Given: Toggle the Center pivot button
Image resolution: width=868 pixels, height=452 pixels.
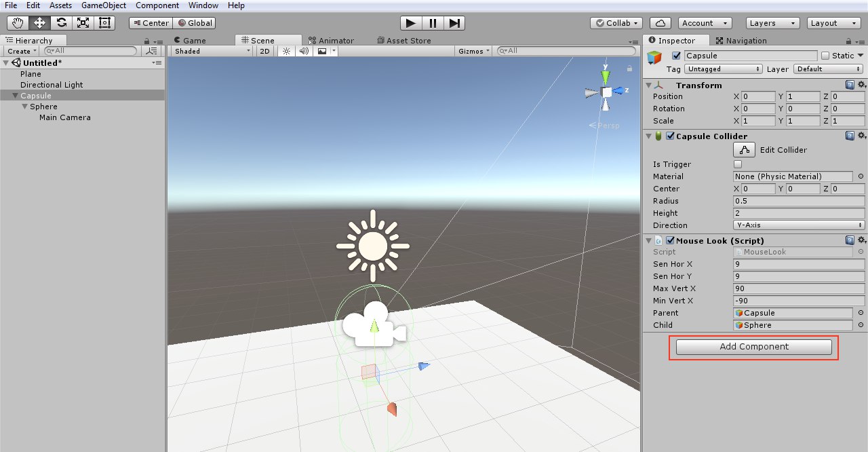Looking at the screenshot, I should tap(151, 22).
